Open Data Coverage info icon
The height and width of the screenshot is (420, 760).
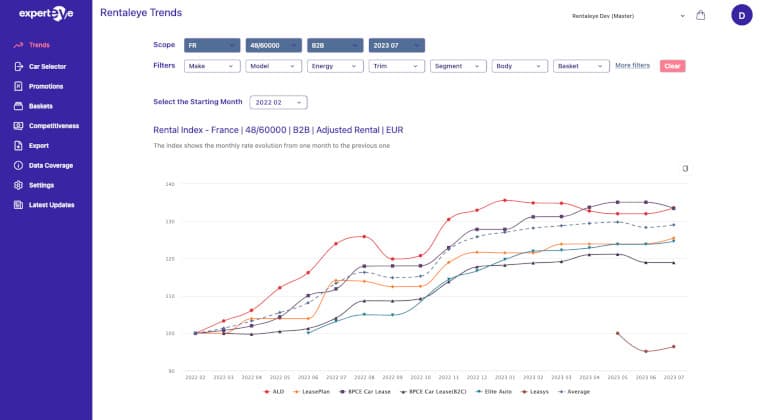click(x=18, y=165)
